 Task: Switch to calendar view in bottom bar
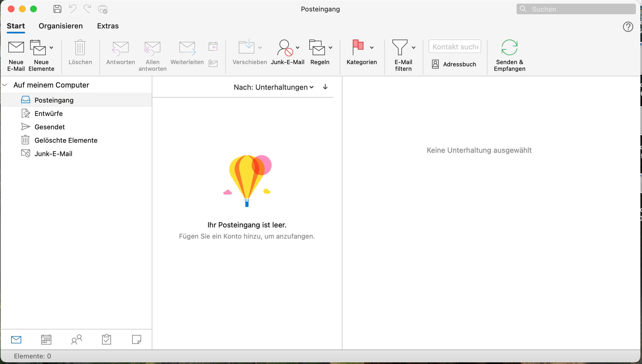point(46,339)
